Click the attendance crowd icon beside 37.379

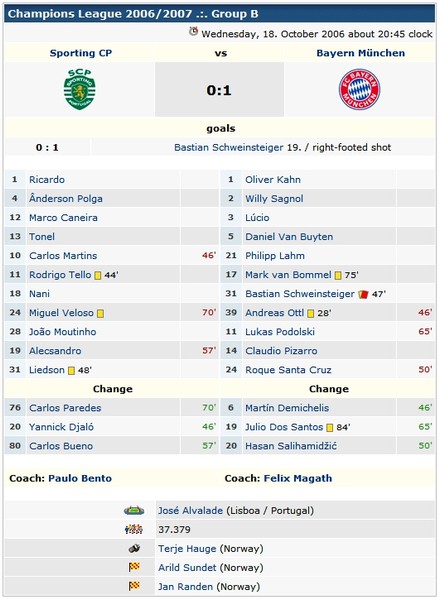(134, 529)
